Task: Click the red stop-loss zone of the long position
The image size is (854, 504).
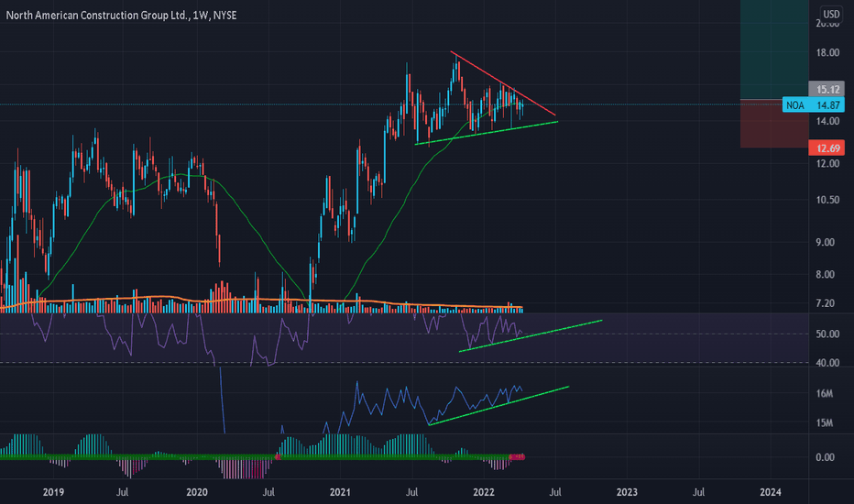Action: (x=774, y=124)
